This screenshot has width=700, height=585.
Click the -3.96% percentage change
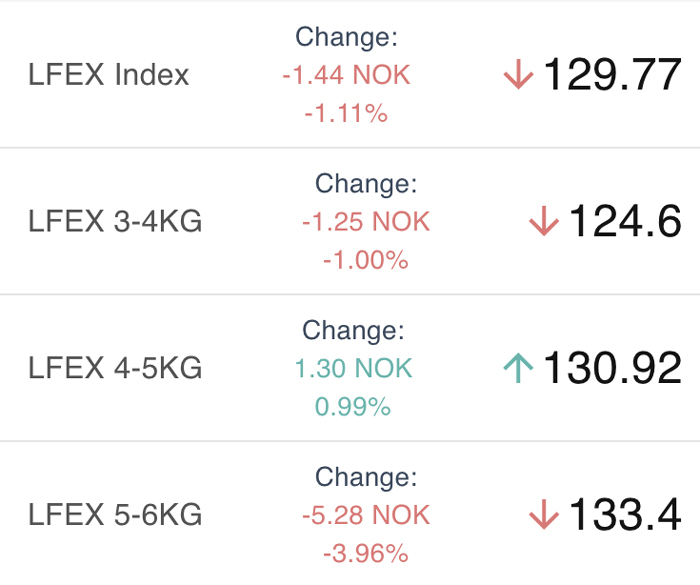click(366, 553)
